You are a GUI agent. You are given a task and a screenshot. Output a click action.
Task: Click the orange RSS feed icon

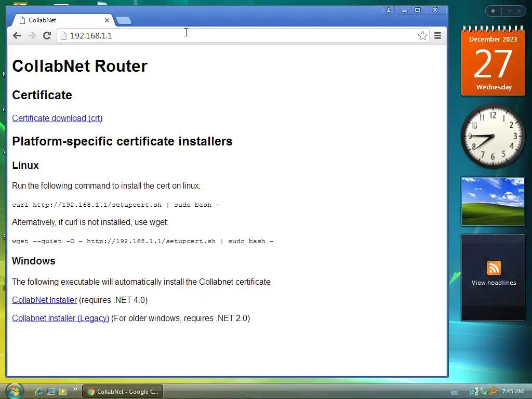coord(494,268)
